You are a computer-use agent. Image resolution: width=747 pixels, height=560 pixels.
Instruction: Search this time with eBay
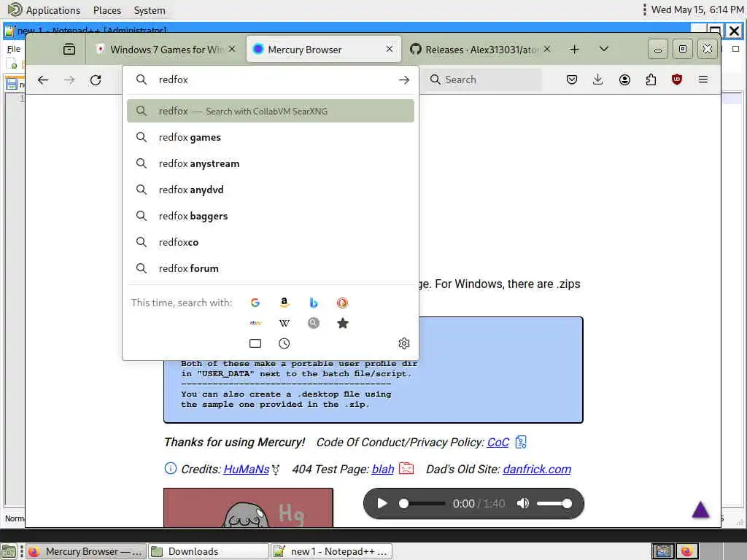tap(255, 323)
